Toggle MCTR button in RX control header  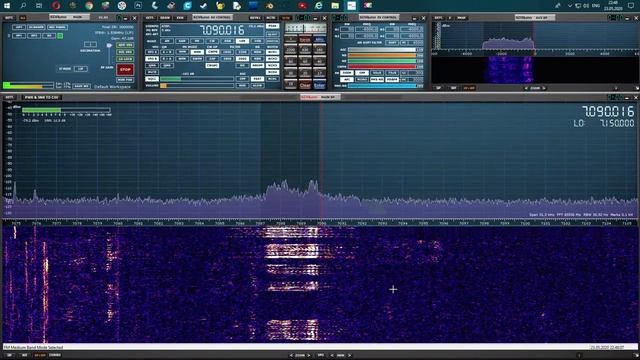click(x=270, y=18)
